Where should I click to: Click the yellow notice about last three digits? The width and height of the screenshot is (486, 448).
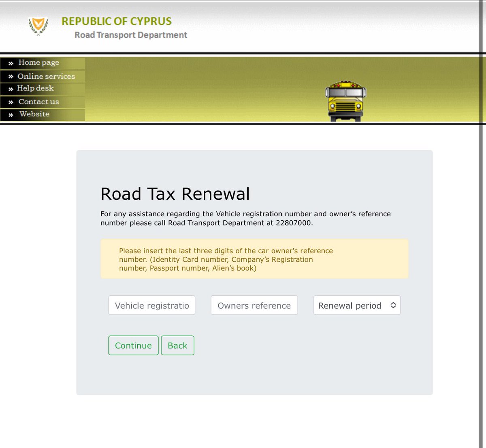254,259
